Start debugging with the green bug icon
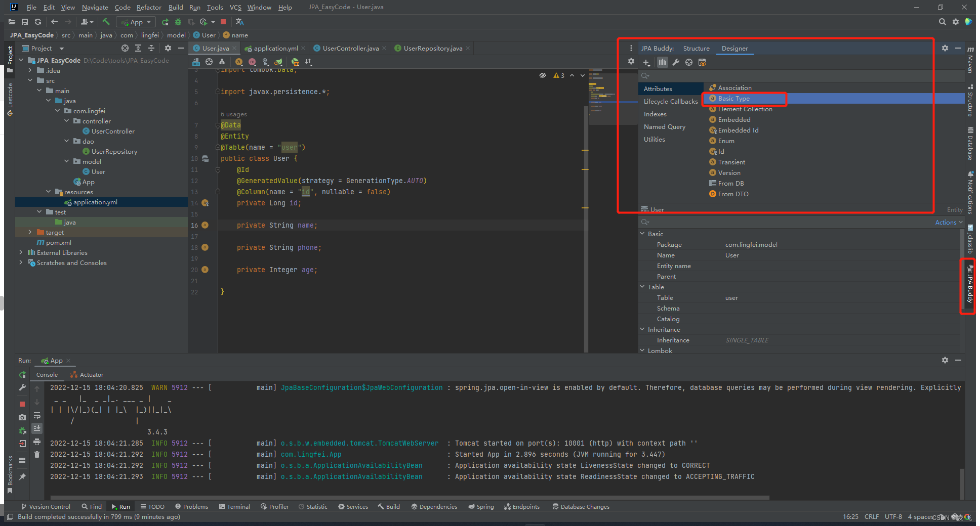Viewport: 980px width, 526px height. point(178,22)
